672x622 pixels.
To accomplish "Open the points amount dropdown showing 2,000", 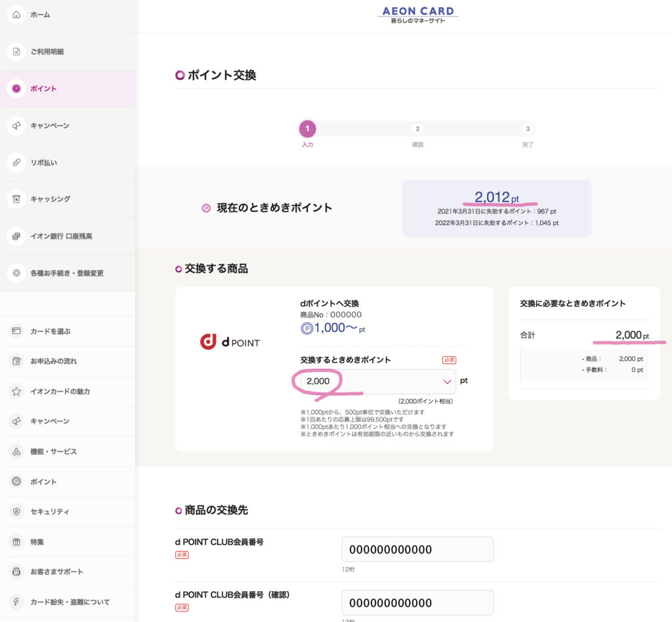I will 378,381.
